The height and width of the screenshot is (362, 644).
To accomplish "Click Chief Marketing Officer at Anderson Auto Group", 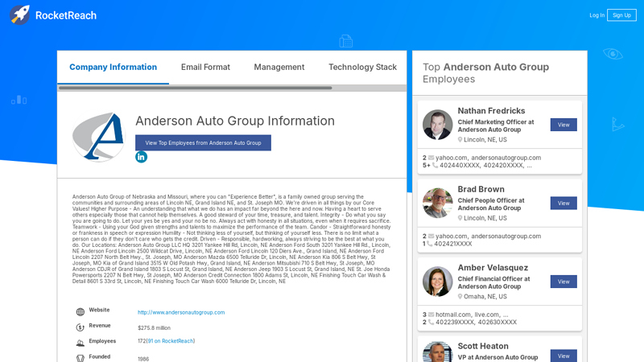I will pos(496,125).
